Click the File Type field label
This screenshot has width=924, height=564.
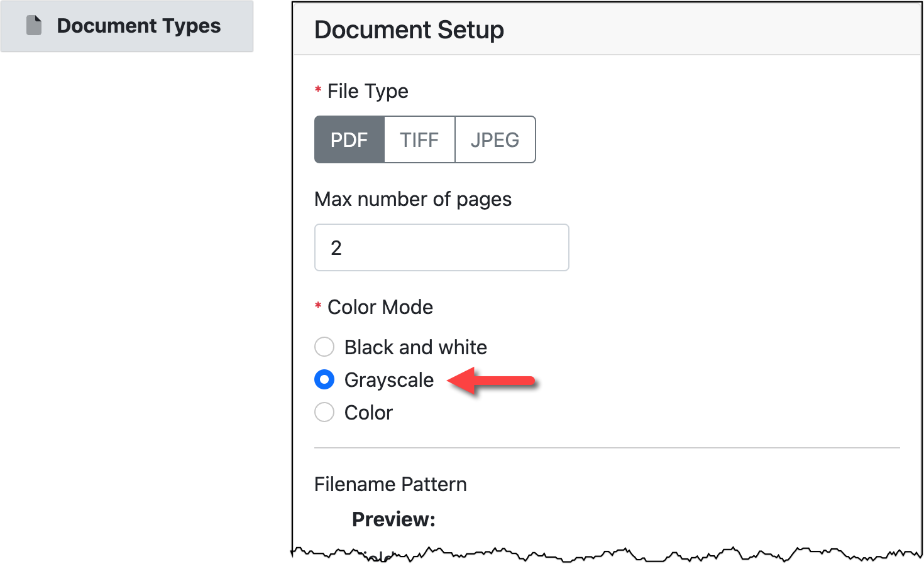[368, 91]
